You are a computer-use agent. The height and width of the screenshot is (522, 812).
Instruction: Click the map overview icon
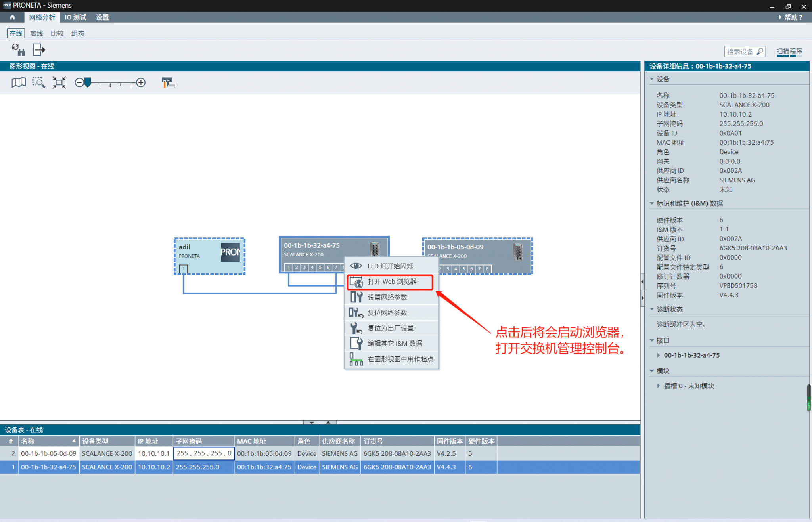(x=19, y=82)
